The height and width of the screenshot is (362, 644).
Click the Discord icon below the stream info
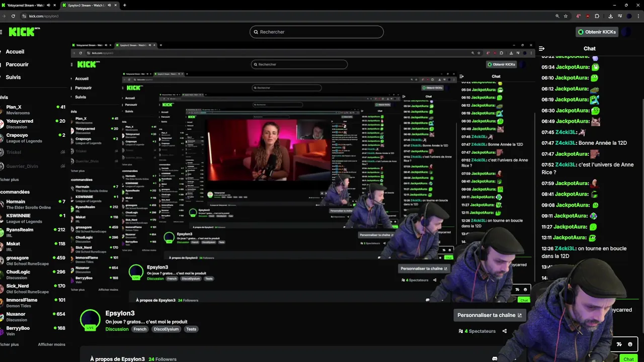pyautogui.click(x=495, y=359)
